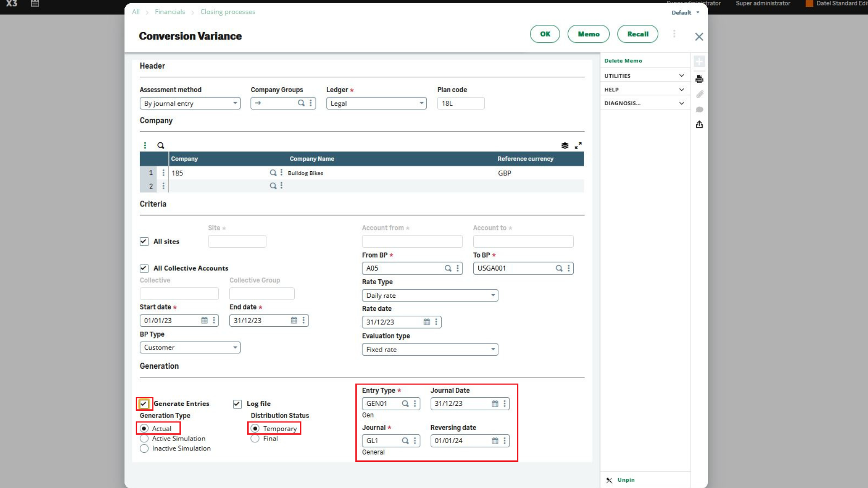Select Active Simulation generation type

[144, 438]
